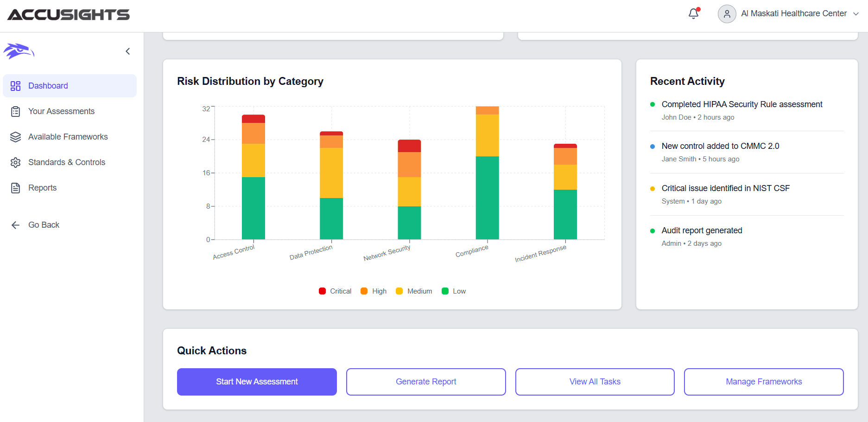
Task: Click the ACCUSIGHTS wordmark in the header
Action: coord(69,14)
